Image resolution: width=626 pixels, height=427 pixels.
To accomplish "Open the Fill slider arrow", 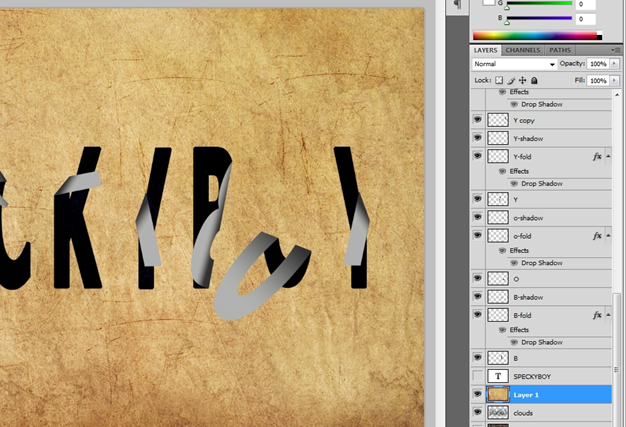I will [x=614, y=81].
